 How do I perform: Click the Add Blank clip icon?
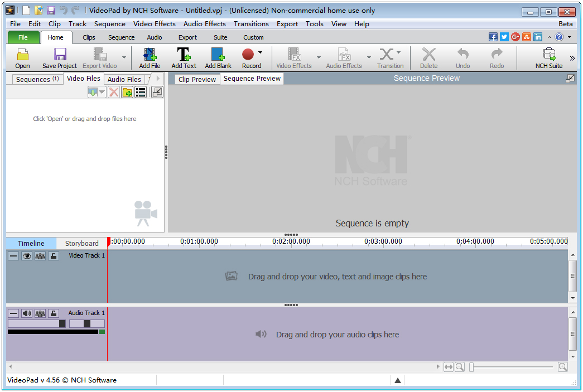pos(218,54)
